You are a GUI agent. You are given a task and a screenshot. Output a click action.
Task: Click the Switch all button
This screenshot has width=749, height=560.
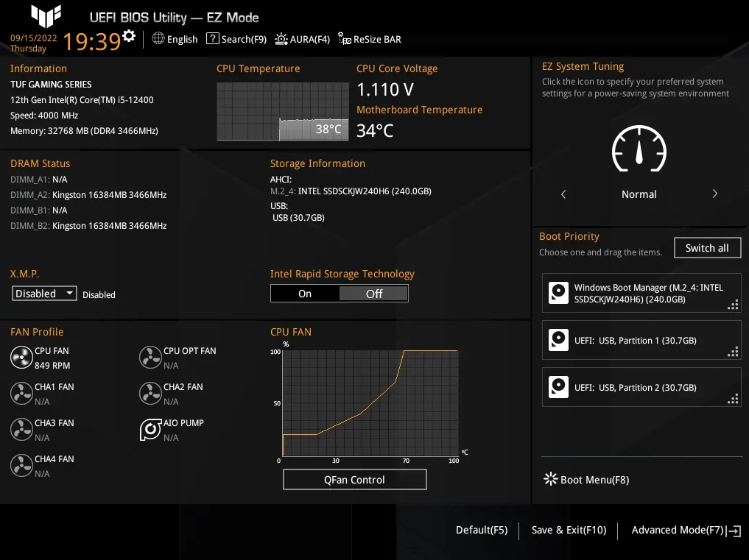[x=707, y=248]
